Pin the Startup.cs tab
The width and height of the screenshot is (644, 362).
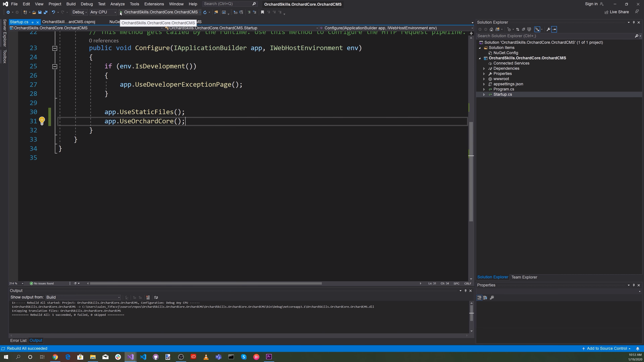point(33,22)
